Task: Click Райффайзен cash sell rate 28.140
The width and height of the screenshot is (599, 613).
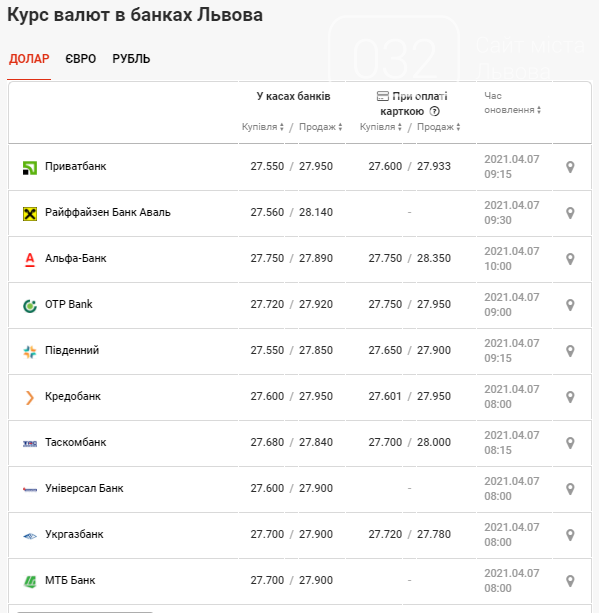Action: [316, 212]
